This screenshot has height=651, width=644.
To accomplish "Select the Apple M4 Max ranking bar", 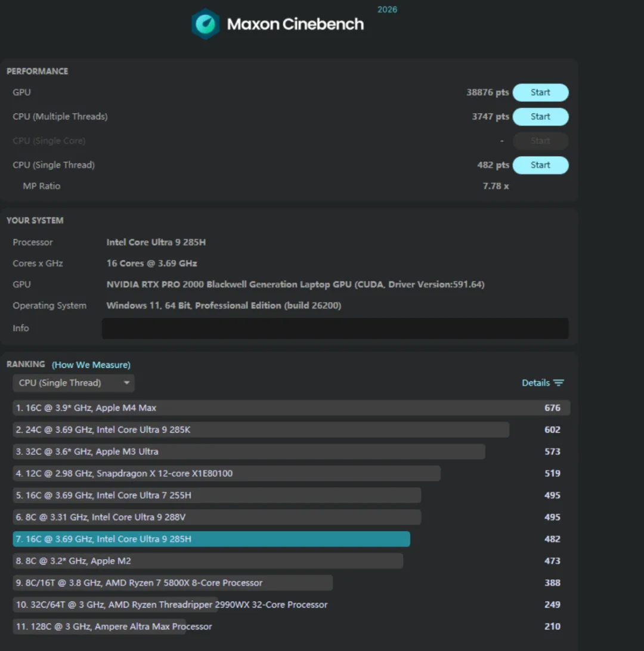I will 291,408.
